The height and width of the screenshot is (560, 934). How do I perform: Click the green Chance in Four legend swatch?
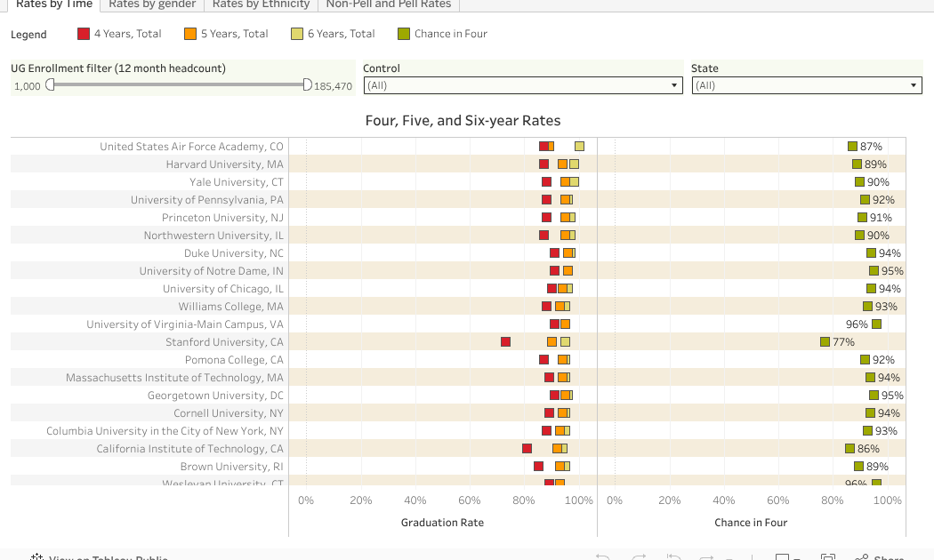click(x=404, y=34)
